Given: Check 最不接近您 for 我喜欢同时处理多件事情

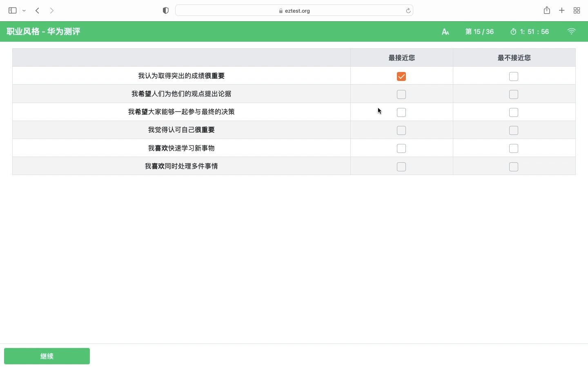Looking at the screenshot, I should coord(514,167).
